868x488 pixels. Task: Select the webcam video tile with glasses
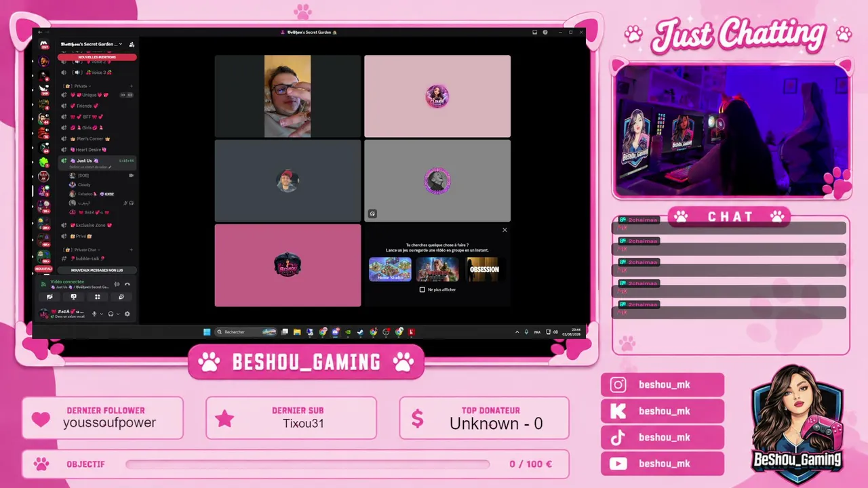coord(288,96)
